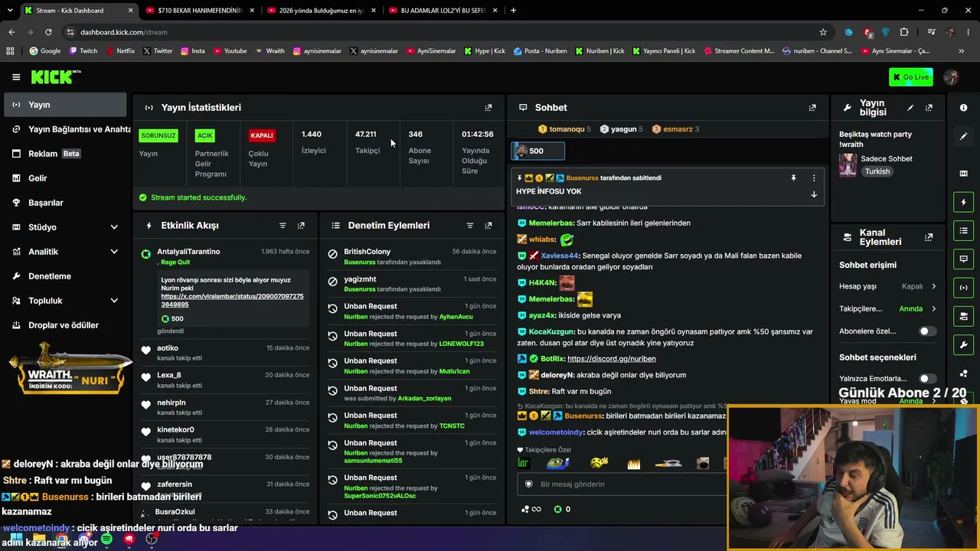This screenshot has height=551, width=980.
Task: Open filter options in Denetim Eylemleri
Action: tap(470, 226)
